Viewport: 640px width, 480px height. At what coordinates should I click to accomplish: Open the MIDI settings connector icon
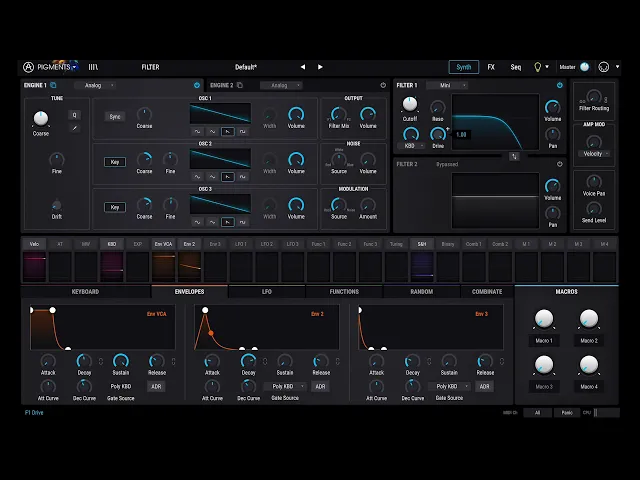click(603, 67)
